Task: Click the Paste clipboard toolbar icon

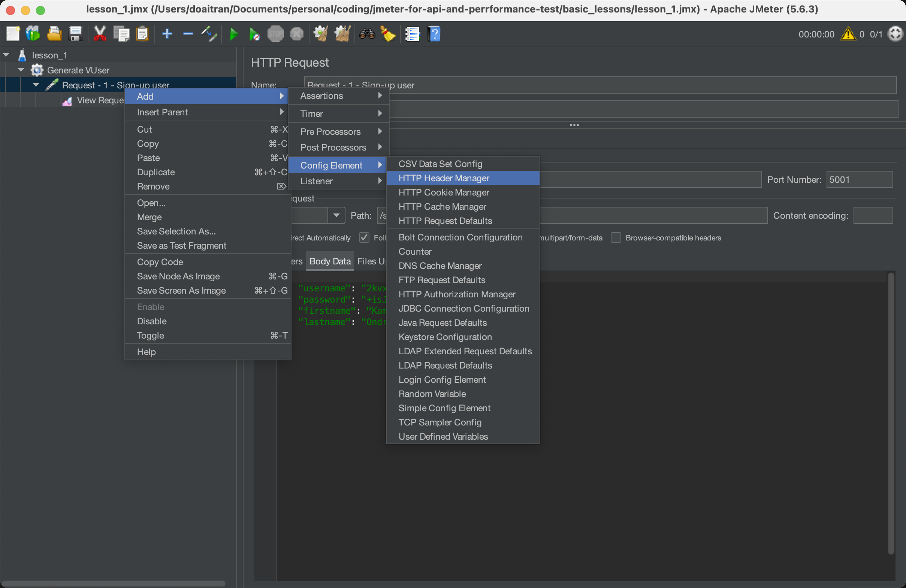Action: click(142, 34)
